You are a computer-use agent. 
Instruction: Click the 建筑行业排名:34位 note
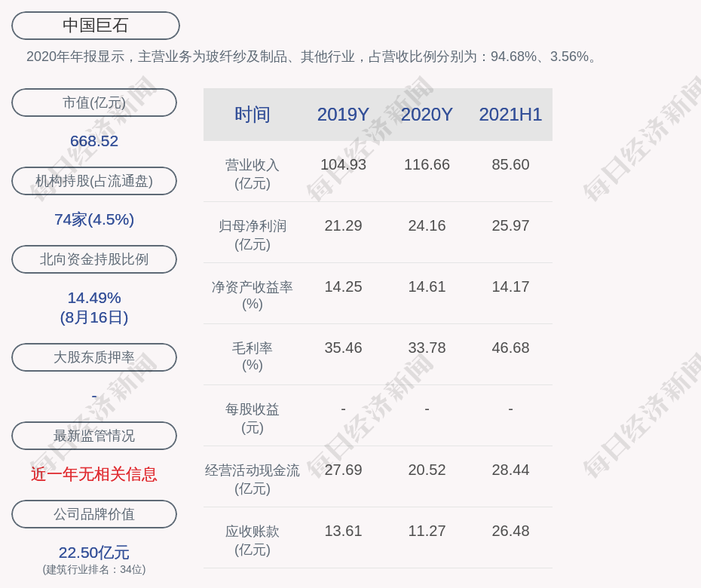tap(94, 570)
